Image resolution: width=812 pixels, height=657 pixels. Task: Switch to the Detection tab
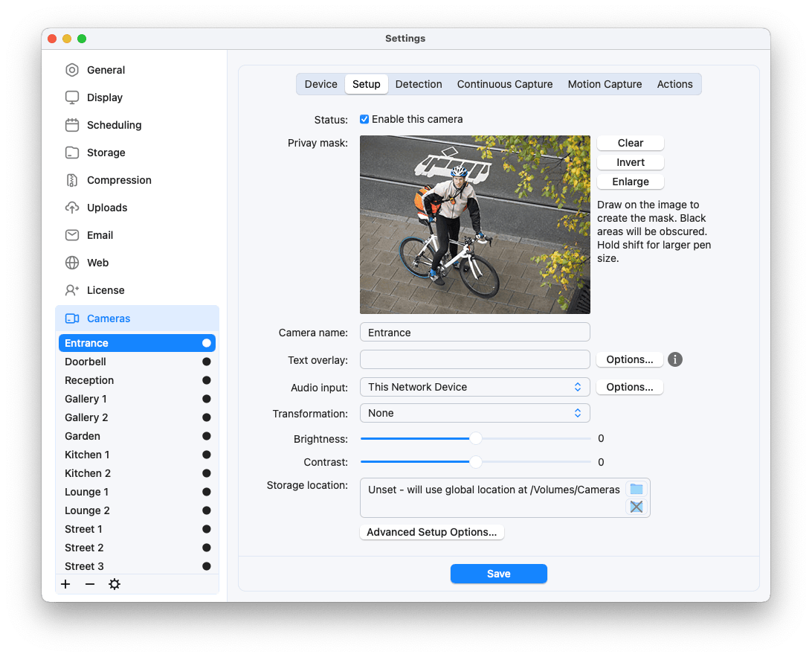419,84
